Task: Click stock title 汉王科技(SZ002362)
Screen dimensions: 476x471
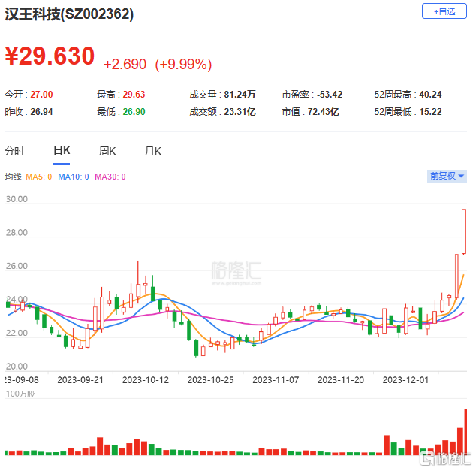Action: [69, 14]
